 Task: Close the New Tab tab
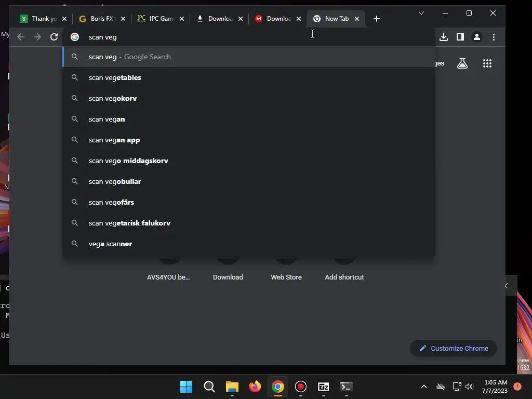tap(357, 19)
